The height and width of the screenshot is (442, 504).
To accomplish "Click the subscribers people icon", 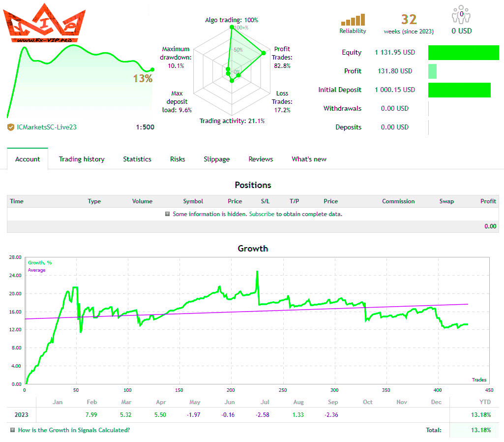I will [461, 15].
